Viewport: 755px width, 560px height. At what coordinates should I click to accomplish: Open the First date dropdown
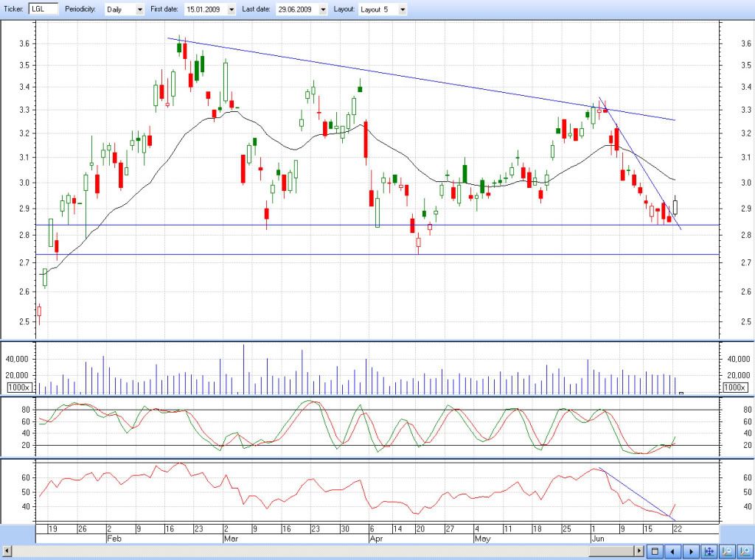[x=232, y=10]
